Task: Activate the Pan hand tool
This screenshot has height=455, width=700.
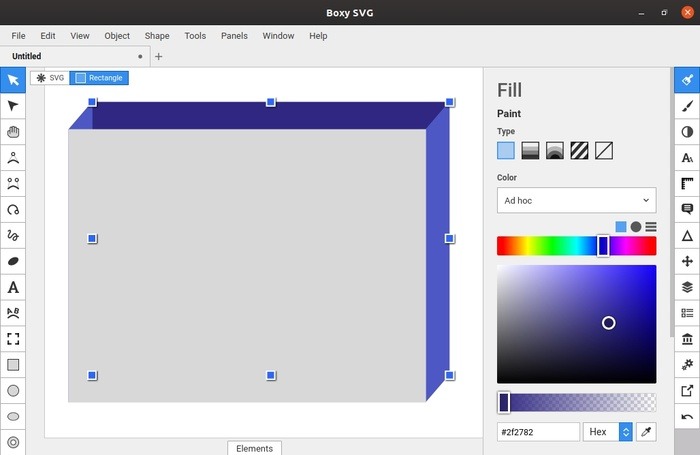Action: (x=13, y=132)
